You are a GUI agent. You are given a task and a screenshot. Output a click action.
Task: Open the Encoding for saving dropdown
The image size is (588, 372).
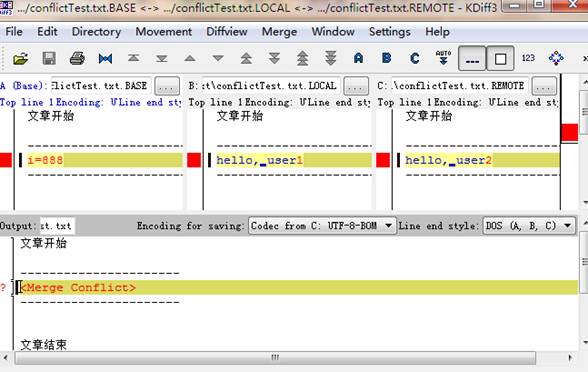pyautogui.click(x=322, y=226)
